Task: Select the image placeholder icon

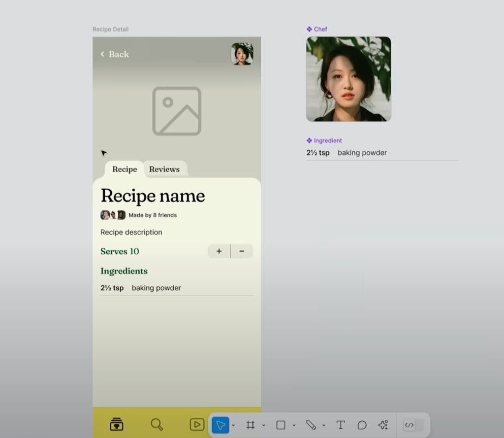Action: pyautogui.click(x=177, y=111)
